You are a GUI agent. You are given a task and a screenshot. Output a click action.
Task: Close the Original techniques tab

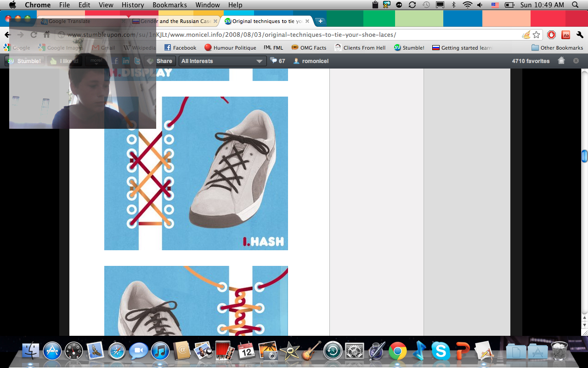coord(307,21)
